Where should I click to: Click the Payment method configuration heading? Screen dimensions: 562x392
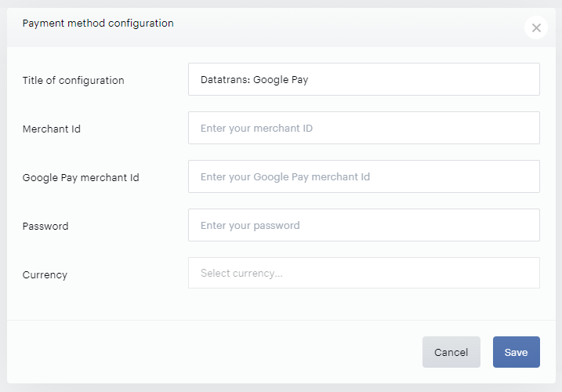[98, 24]
